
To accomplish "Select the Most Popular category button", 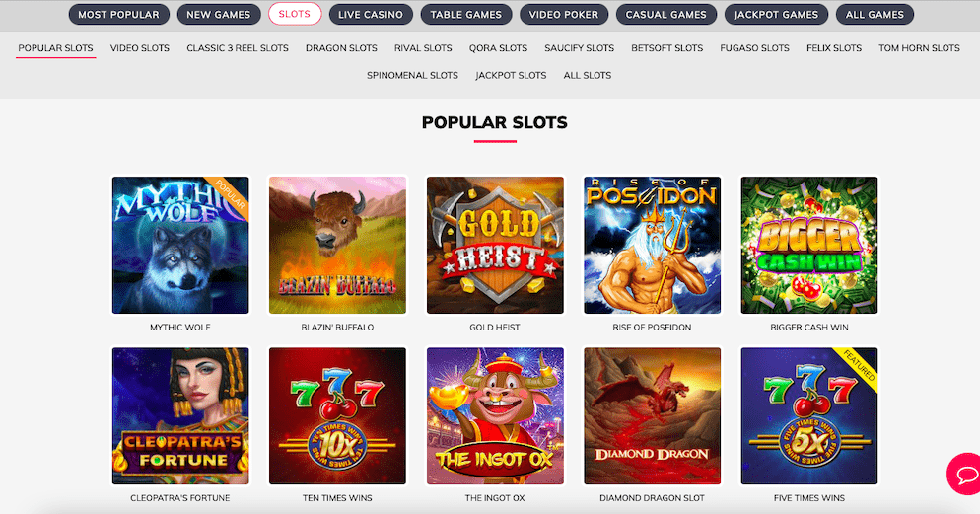I will tap(118, 15).
